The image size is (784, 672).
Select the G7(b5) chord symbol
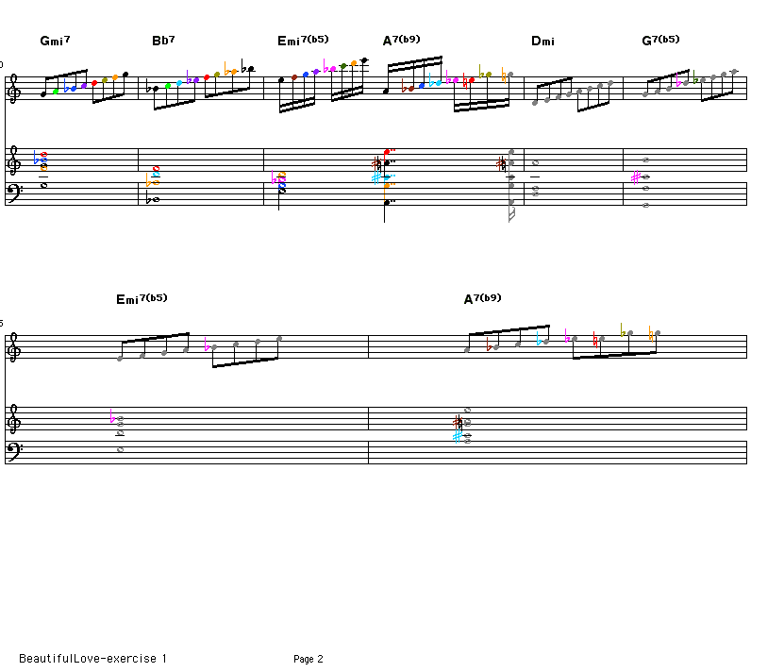(659, 41)
